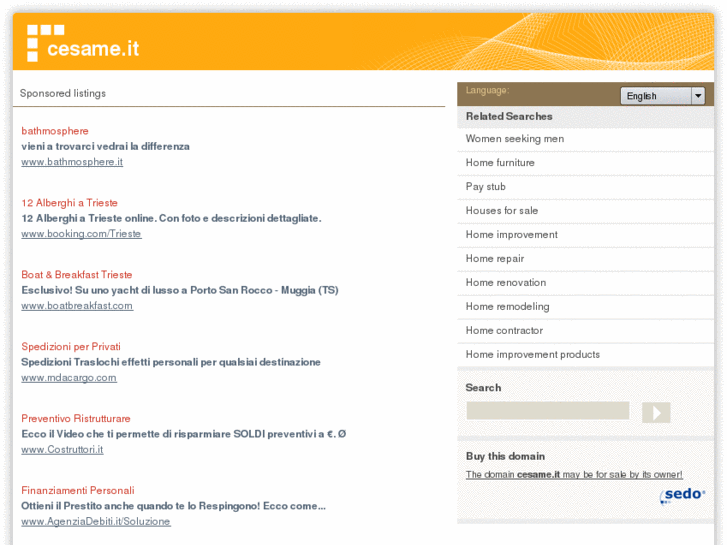The height and width of the screenshot is (545, 727).
Task: Select related search Home furniture
Action: pyautogui.click(x=500, y=163)
